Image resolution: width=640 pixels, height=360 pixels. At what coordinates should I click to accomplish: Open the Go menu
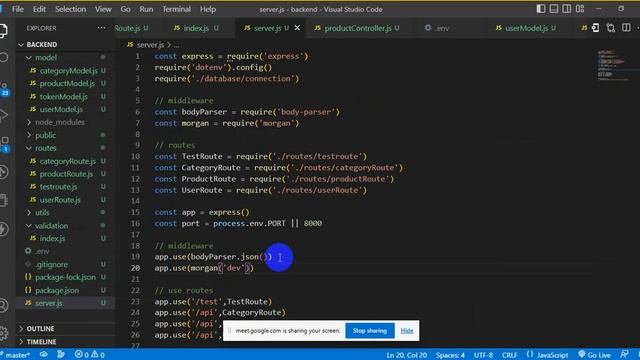[x=126, y=9]
